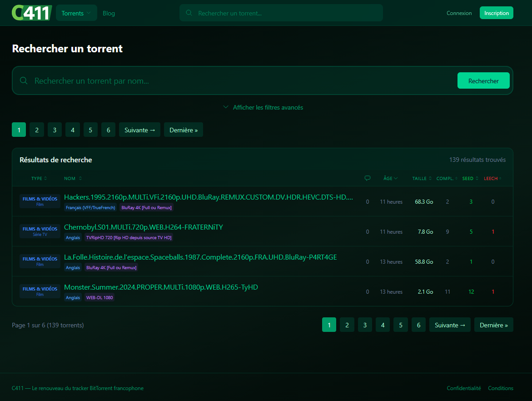Viewport: 532px width, 401px height.
Task: Open Confidentialité footer link
Action: (463, 388)
